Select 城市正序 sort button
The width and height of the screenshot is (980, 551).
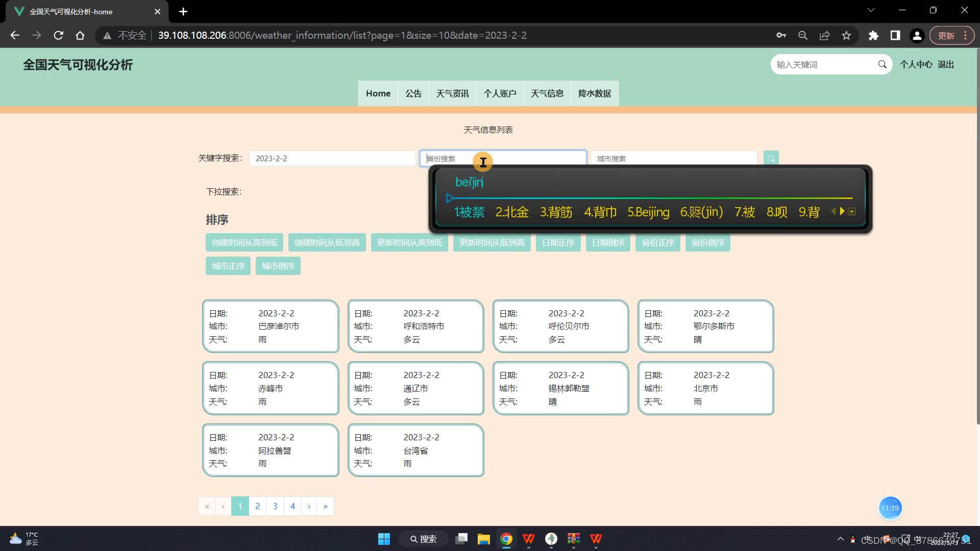(x=228, y=265)
